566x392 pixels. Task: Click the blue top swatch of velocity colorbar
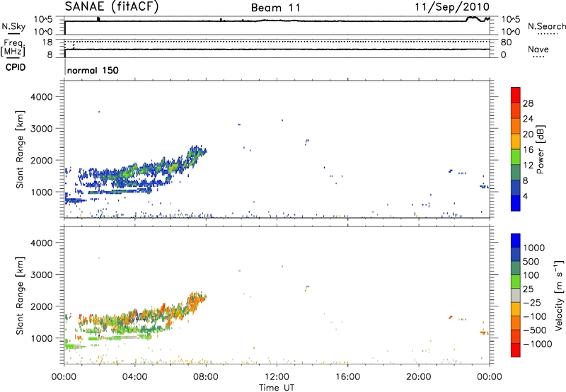516,241
